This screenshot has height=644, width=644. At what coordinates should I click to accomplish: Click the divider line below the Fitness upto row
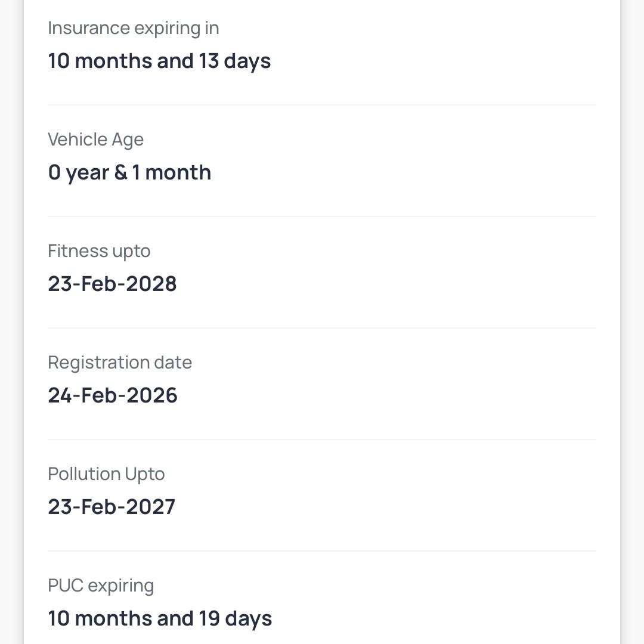322,328
